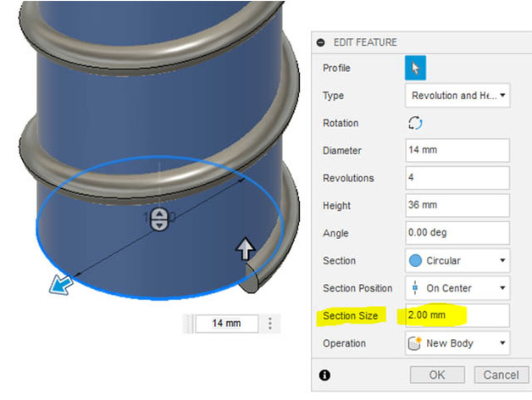Click the Profile selection cursor button
Screen dimensions: 532x400
(x=416, y=69)
